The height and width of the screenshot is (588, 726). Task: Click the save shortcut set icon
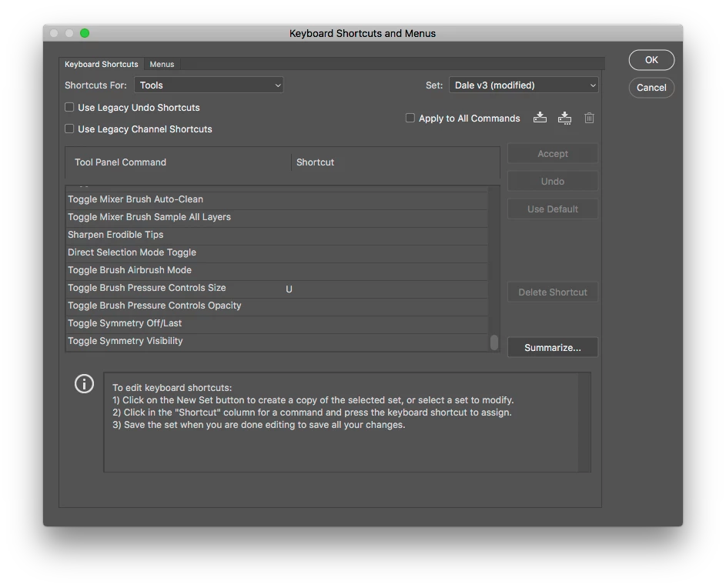540,118
